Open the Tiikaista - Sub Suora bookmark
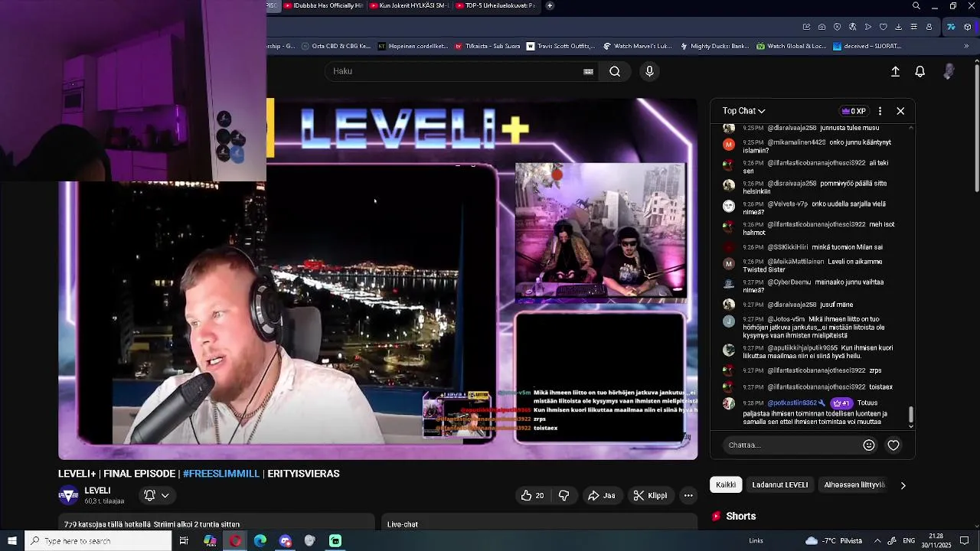Image resolution: width=980 pixels, height=551 pixels. pos(488,46)
